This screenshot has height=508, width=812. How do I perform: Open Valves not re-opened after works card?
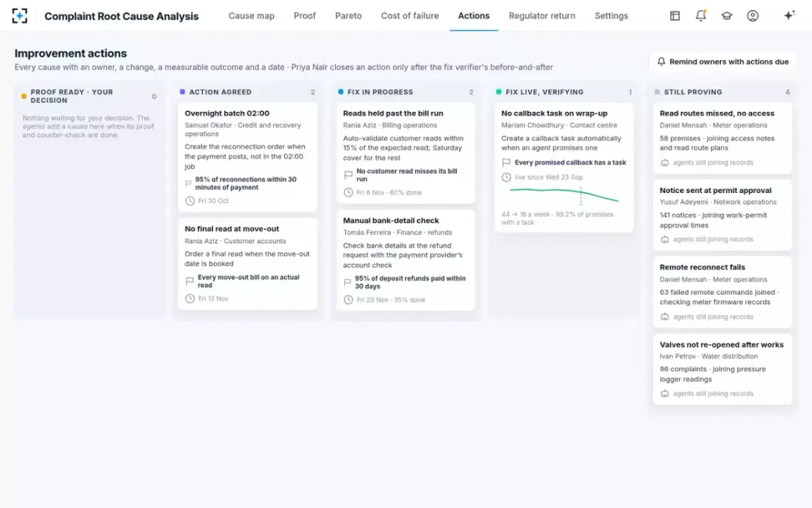(x=722, y=370)
